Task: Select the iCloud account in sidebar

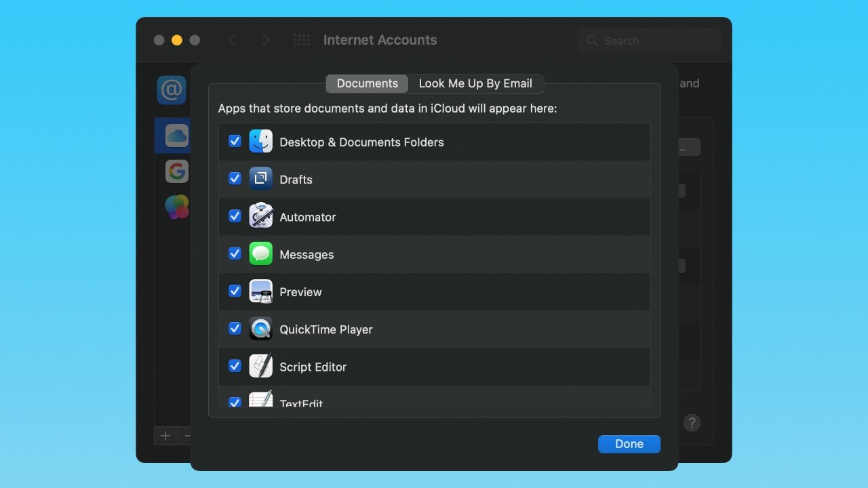Action: pos(176,136)
